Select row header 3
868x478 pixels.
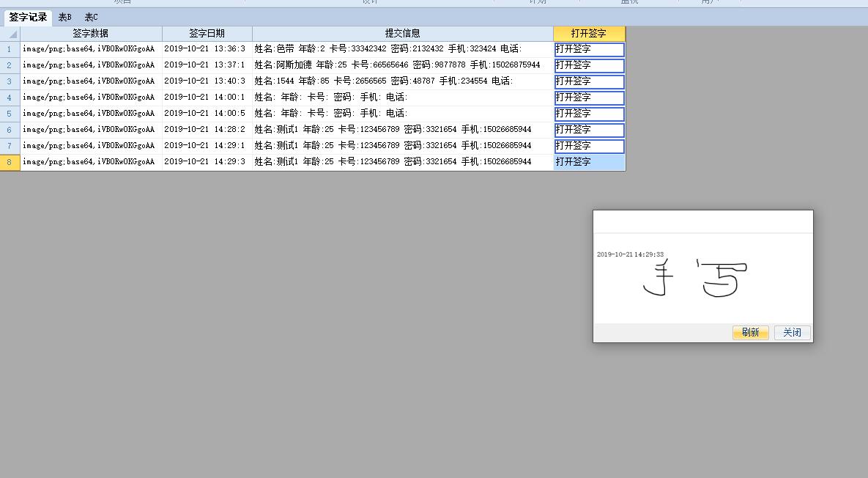click(10, 81)
